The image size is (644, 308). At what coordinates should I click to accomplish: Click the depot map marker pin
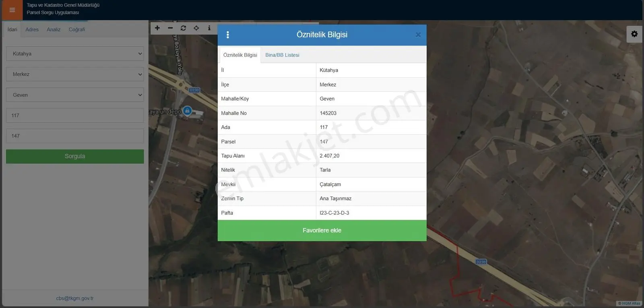coord(187,110)
